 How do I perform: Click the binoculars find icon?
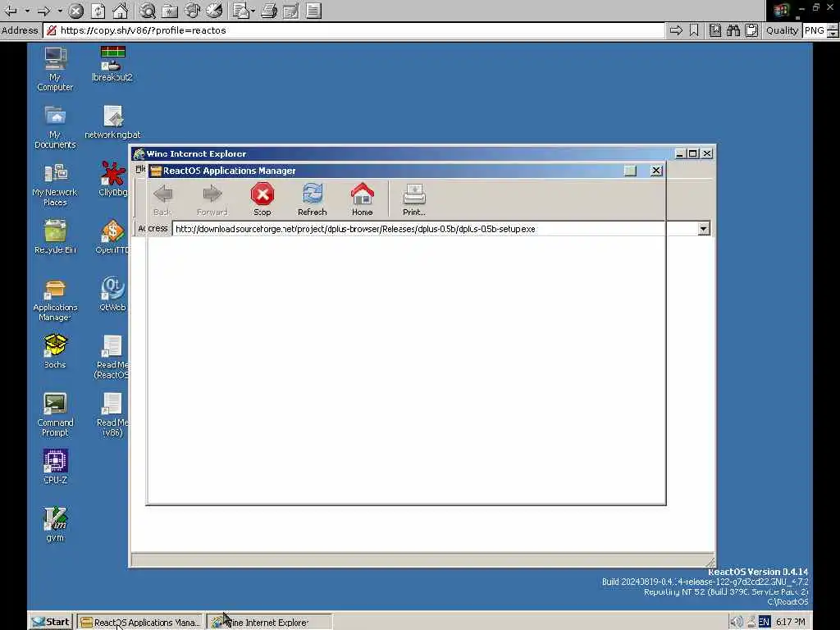733,30
